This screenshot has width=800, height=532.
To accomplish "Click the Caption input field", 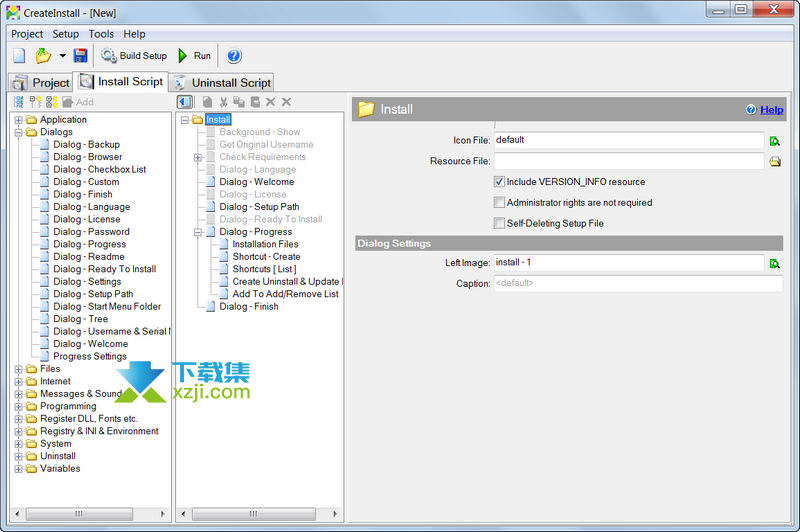I will [x=638, y=284].
